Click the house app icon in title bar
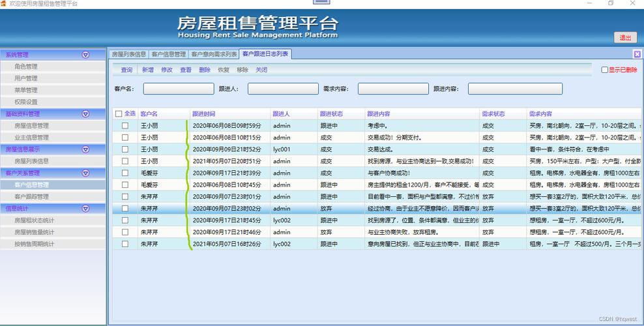This screenshot has width=644, height=326. pyautogui.click(x=3, y=3)
